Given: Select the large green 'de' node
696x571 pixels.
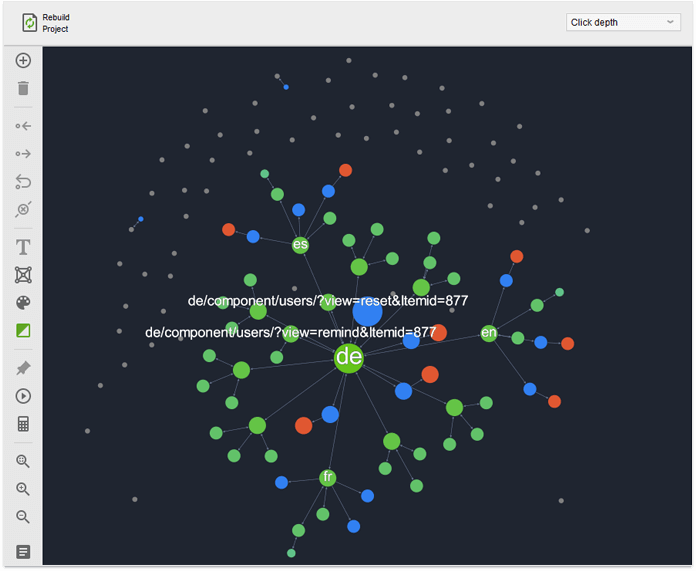Looking at the screenshot, I should coord(349,358).
